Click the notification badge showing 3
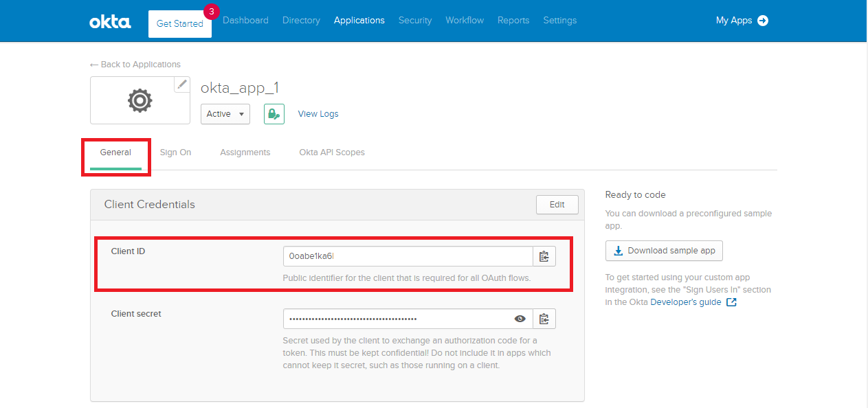Image resolution: width=868 pixels, height=408 pixels. tap(211, 12)
